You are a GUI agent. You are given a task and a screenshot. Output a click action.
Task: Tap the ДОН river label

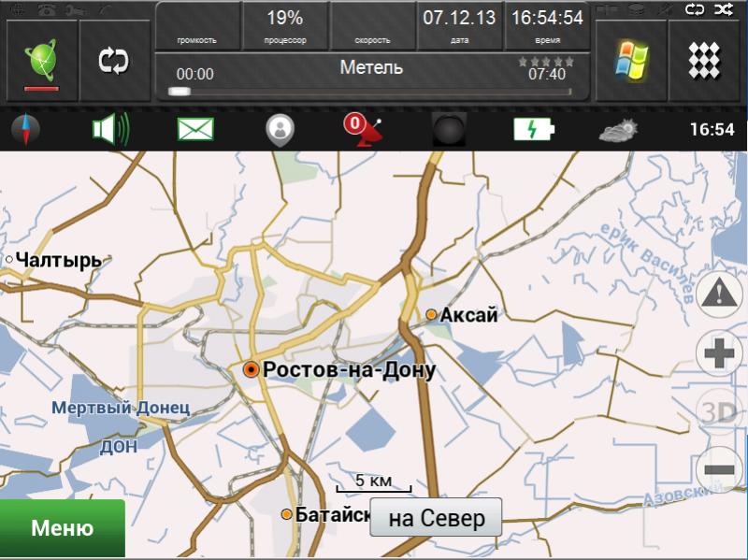[x=119, y=447]
